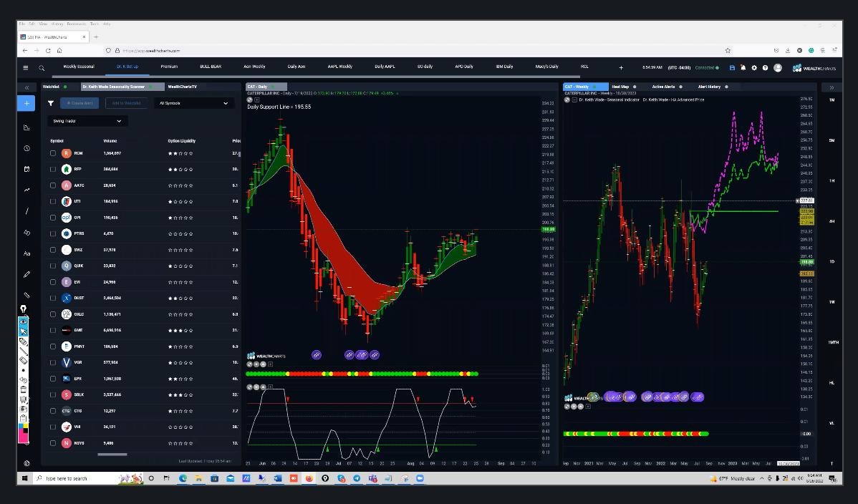Check the box for AATC row

coord(53,185)
